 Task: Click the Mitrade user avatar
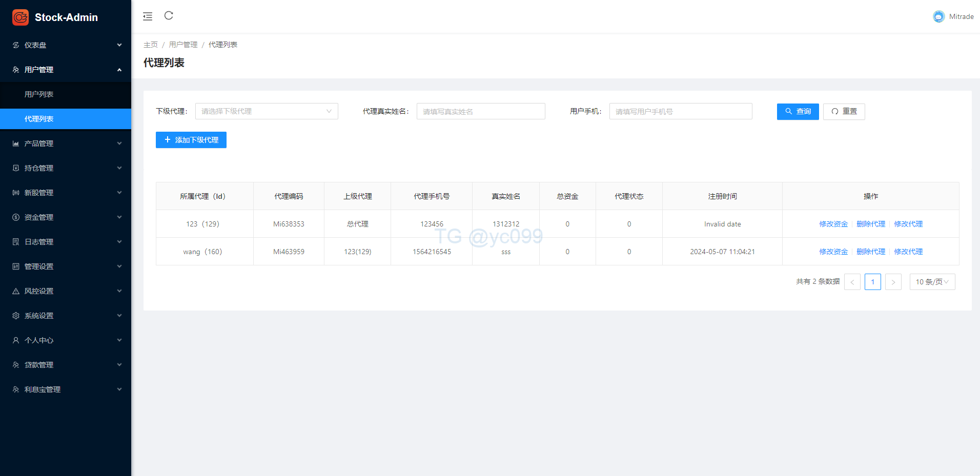(938, 16)
